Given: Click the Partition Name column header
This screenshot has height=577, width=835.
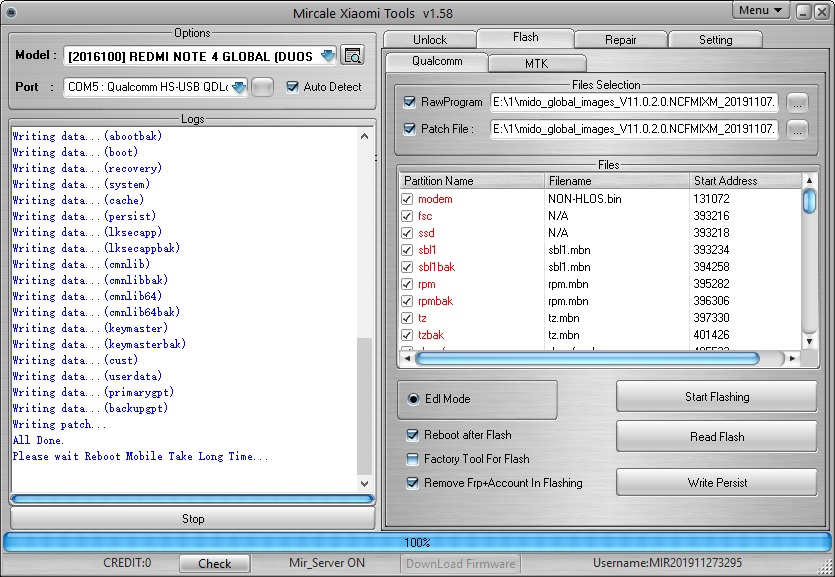Looking at the screenshot, I should pyautogui.click(x=472, y=181).
